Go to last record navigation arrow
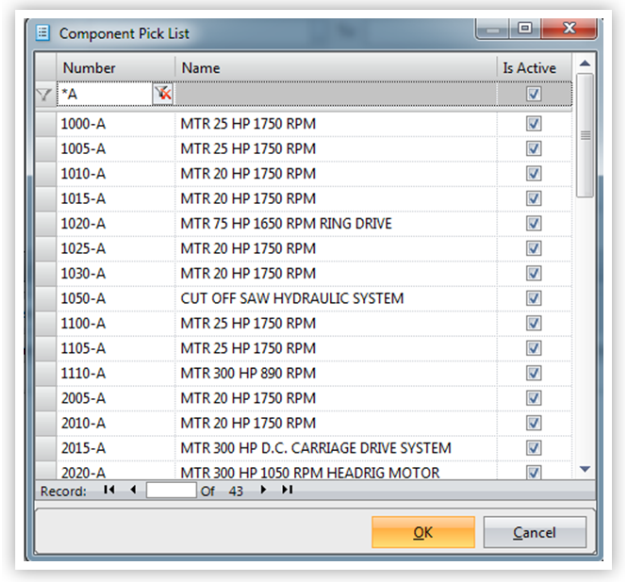625x585 pixels. click(x=287, y=490)
